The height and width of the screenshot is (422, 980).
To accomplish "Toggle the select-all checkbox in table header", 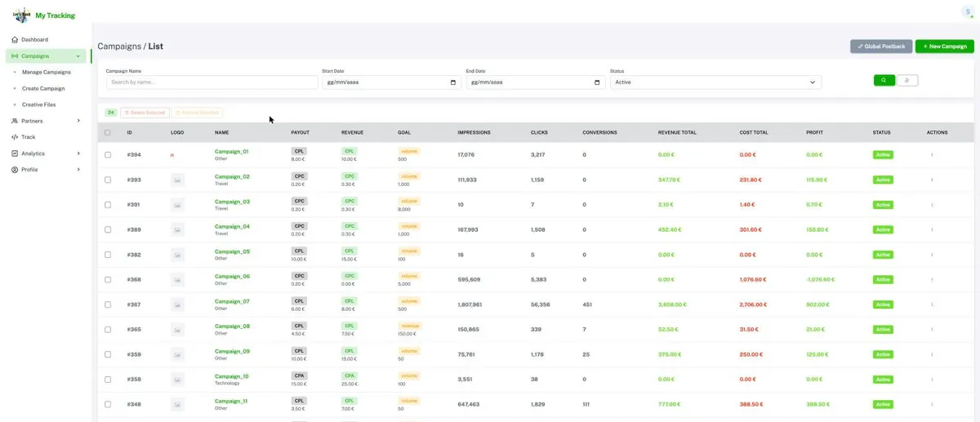I will pos(108,132).
